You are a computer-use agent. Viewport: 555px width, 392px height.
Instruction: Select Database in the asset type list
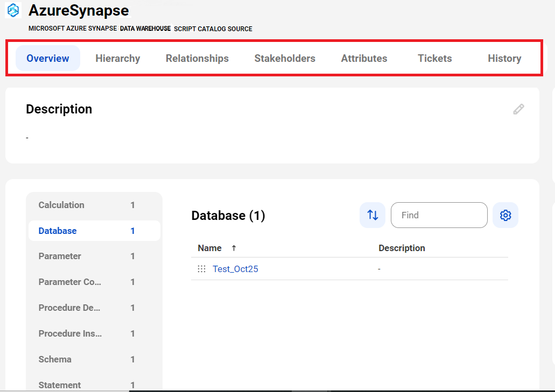pyautogui.click(x=94, y=231)
